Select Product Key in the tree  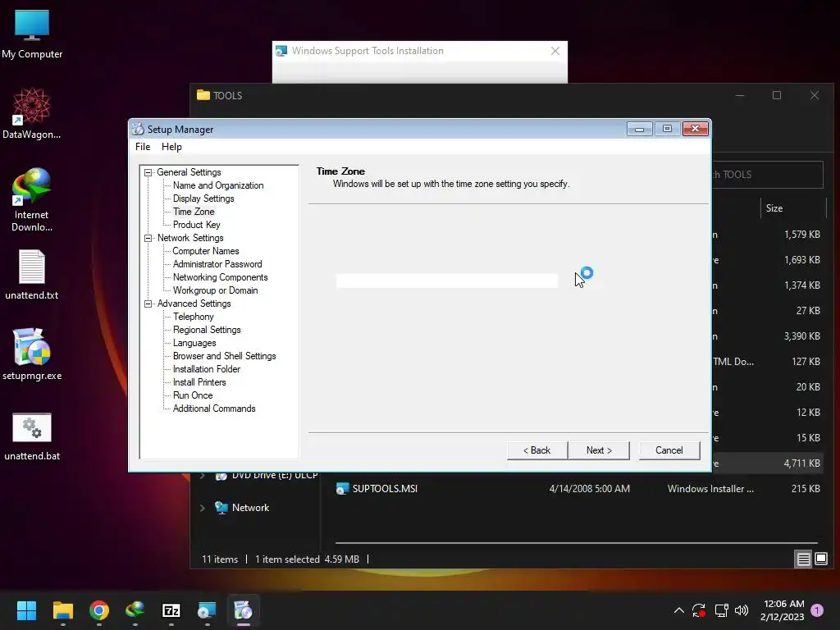(x=197, y=225)
